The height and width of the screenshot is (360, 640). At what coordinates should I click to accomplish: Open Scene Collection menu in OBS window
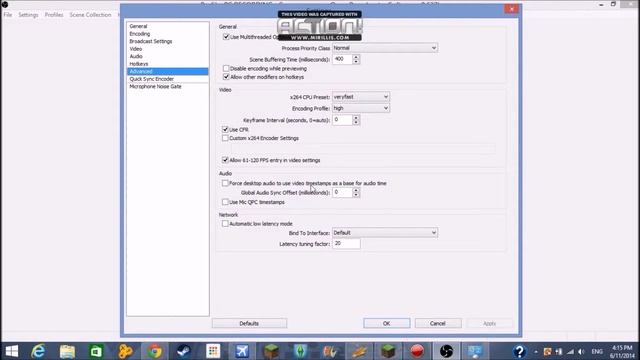point(90,15)
